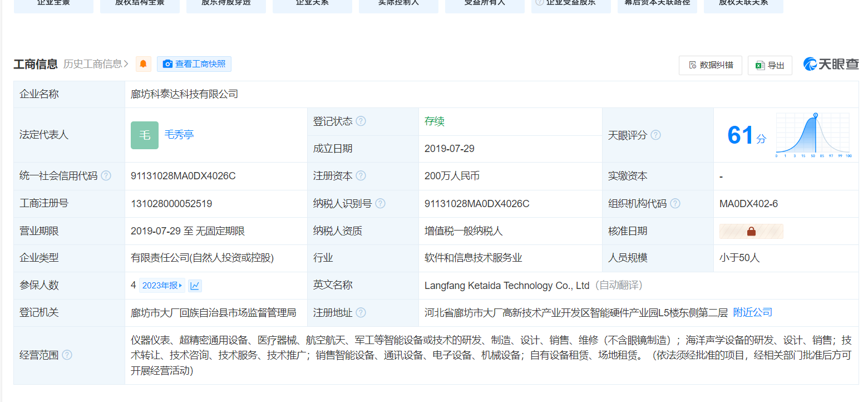Click registered capital 200万人民币
868x402 pixels.
click(x=452, y=176)
